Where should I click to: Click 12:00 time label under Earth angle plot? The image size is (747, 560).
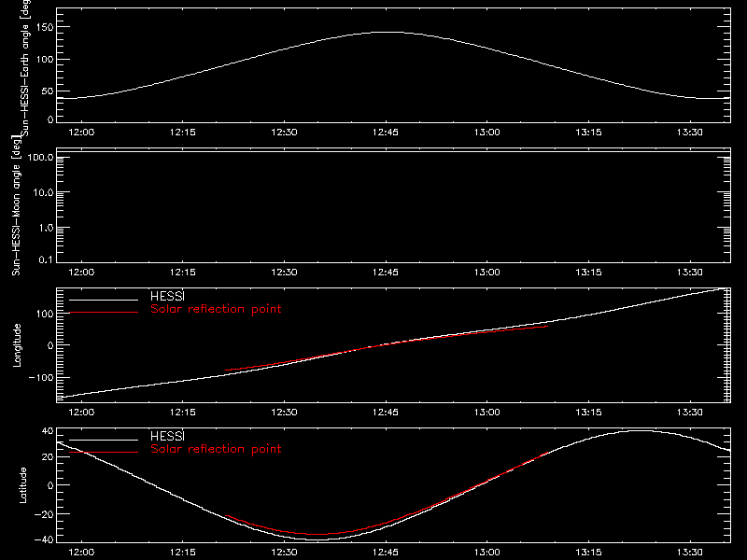click(81, 132)
